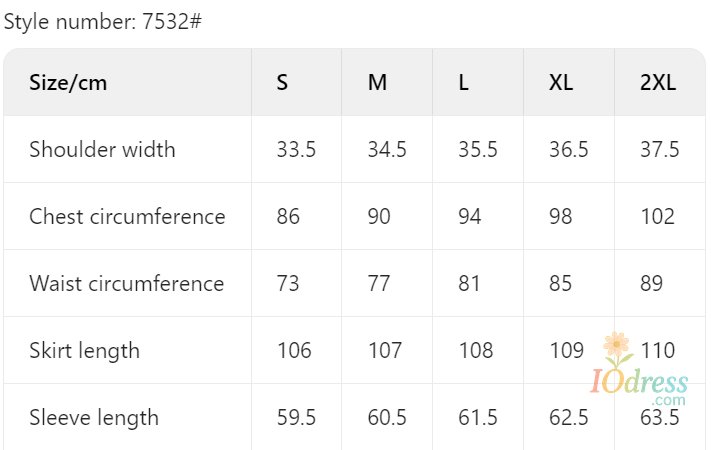
Task: Select the 2XL size column header
Action: [x=658, y=83]
